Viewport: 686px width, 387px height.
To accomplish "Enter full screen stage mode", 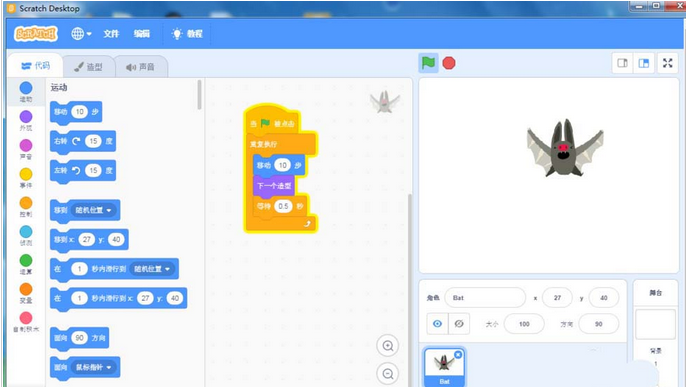I will (667, 63).
